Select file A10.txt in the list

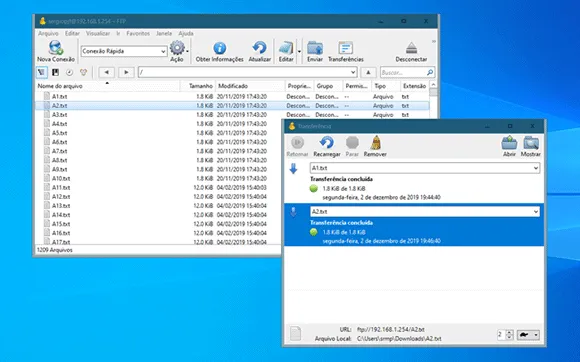point(158,178)
